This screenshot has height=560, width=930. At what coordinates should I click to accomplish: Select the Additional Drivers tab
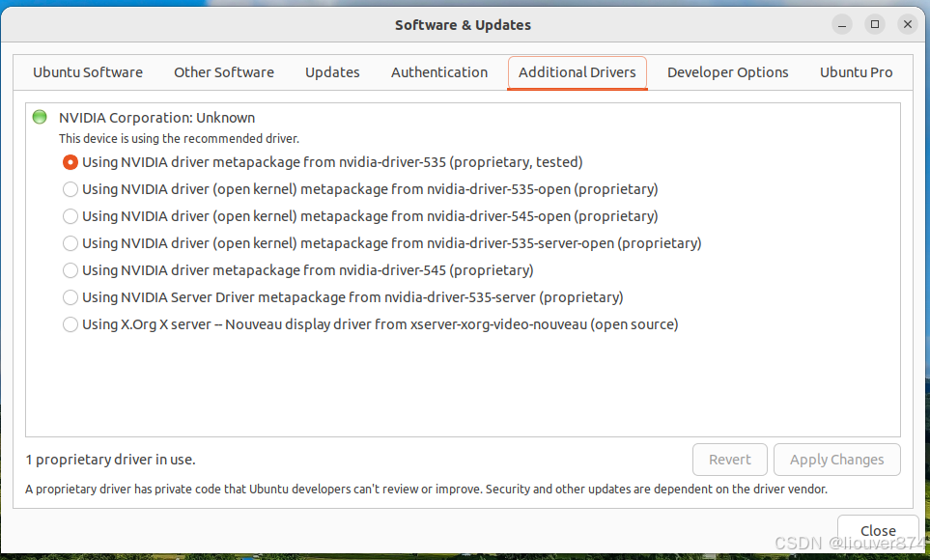tap(578, 72)
